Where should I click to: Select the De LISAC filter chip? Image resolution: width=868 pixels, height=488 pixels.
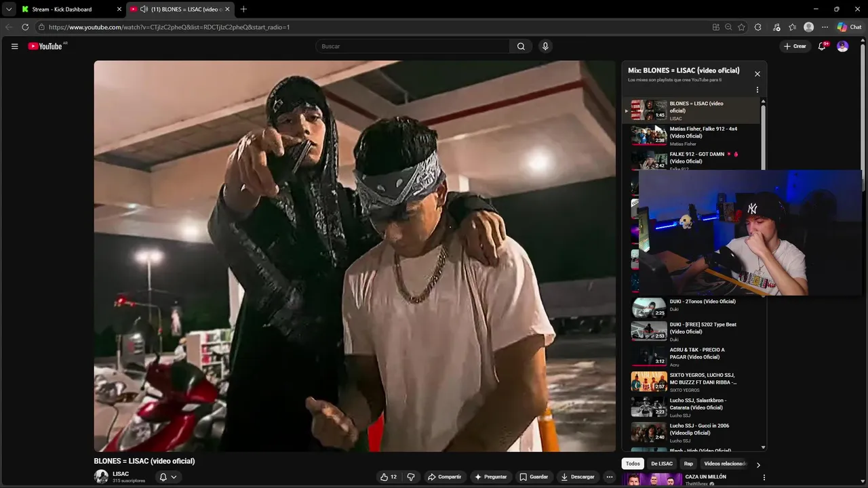(662, 464)
